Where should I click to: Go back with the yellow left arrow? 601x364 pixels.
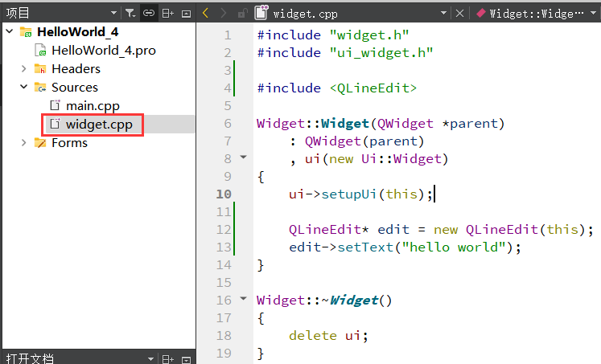tap(205, 14)
